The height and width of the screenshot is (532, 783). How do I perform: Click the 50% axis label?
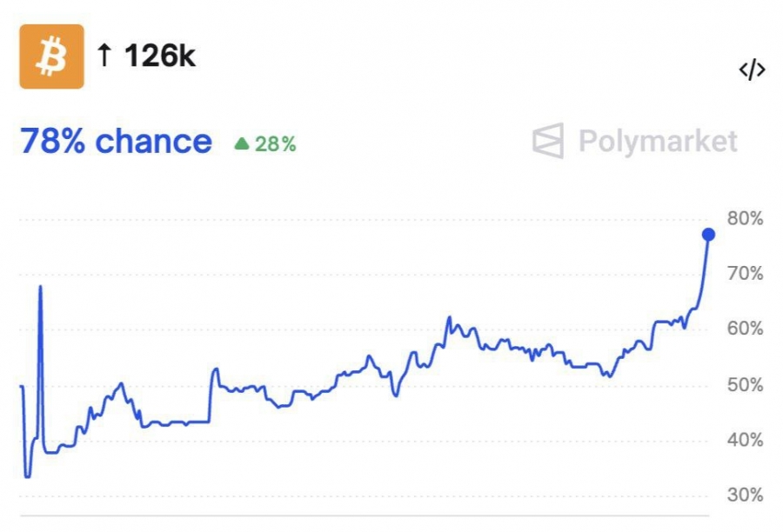click(x=745, y=384)
